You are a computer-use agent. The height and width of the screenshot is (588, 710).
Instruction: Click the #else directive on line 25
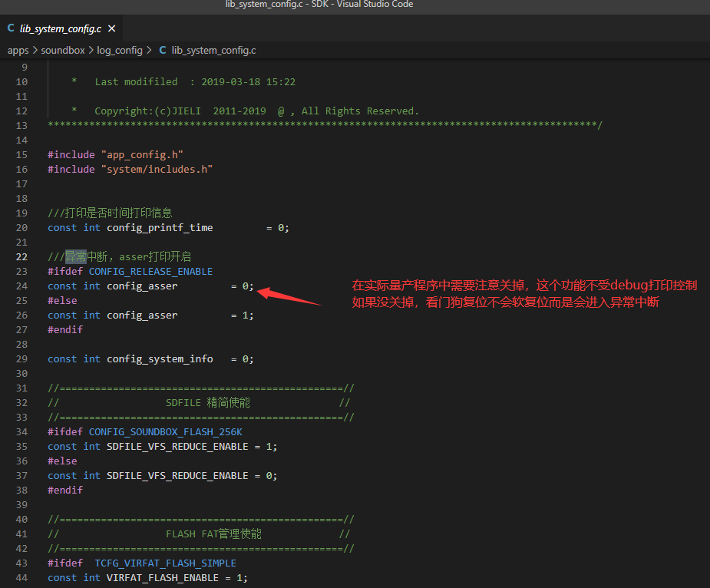[x=62, y=301]
